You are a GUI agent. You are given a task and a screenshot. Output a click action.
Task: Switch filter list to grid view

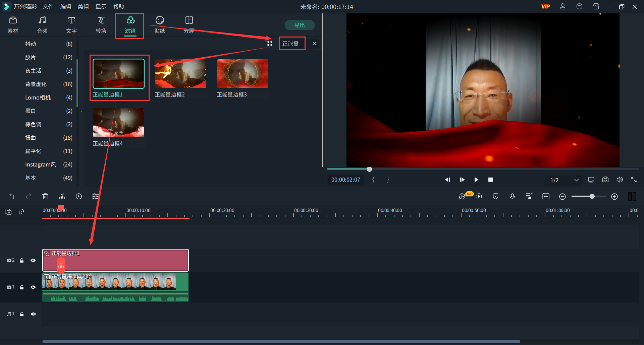tap(269, 44)
